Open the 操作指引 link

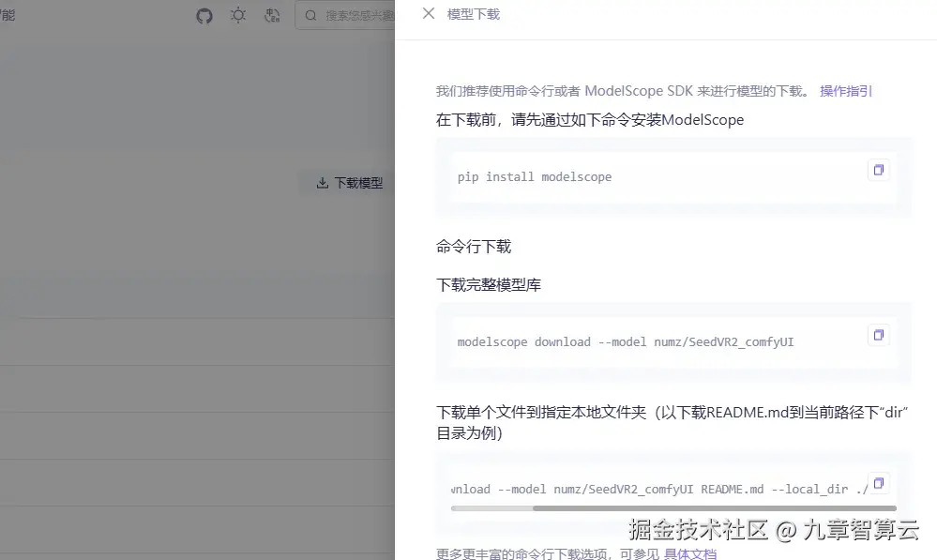tap(846, 91)
